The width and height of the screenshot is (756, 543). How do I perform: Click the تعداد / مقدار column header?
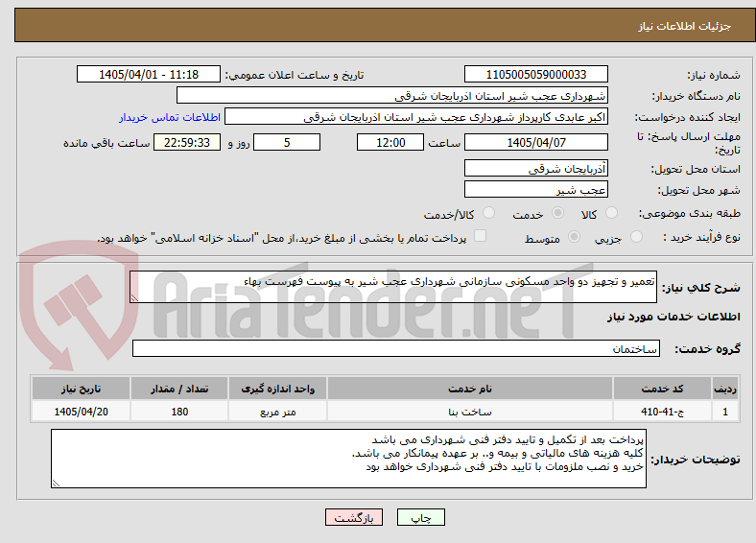point(179,389)
